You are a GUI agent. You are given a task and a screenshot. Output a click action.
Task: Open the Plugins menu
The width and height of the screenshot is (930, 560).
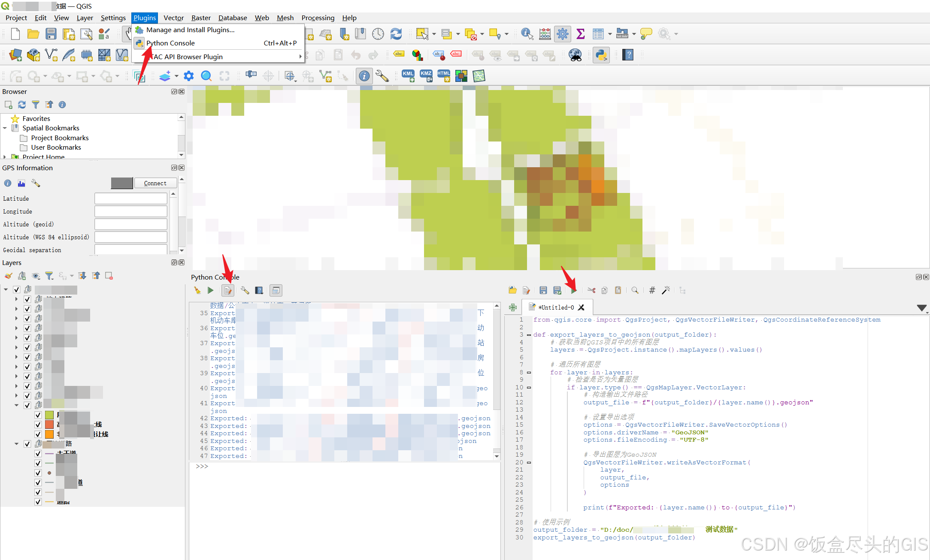point(144,18)
